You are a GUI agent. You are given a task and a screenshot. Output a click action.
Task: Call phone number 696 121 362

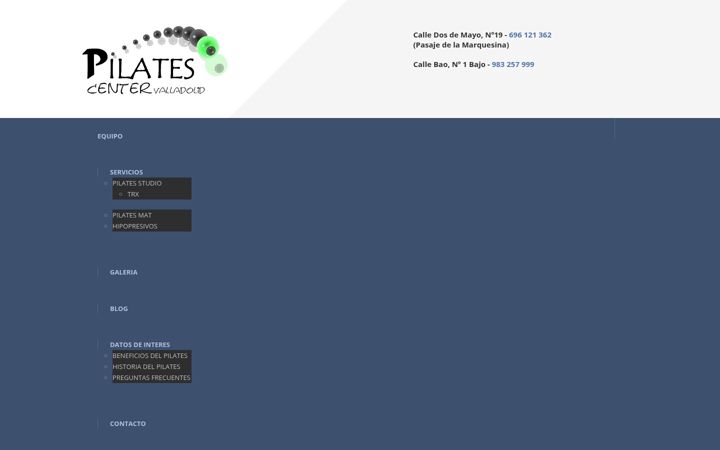coord(530,35)
